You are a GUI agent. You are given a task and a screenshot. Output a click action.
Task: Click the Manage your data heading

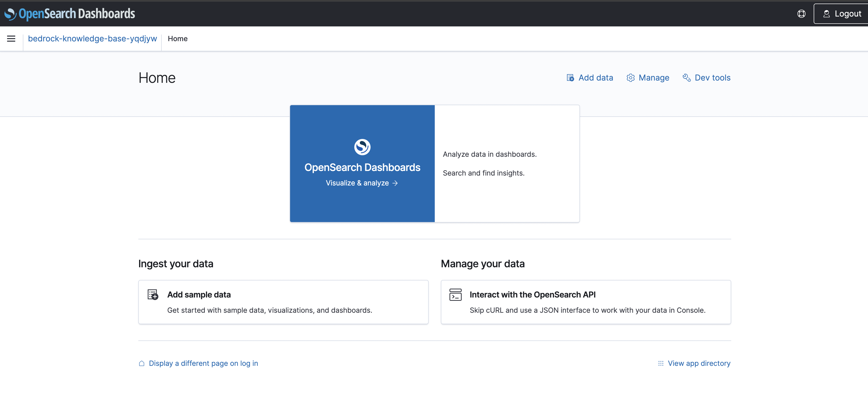tap(482, 264)
